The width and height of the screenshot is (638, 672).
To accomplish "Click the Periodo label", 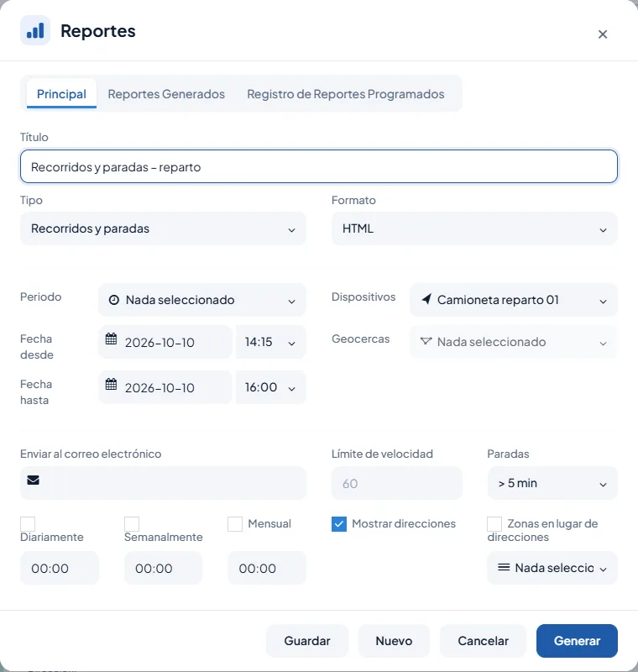I will (x=40, y=297).
